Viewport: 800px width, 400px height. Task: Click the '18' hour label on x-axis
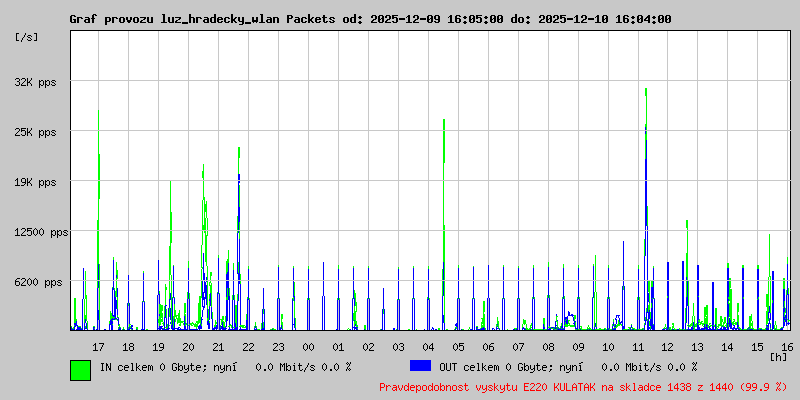pos(129,347)
